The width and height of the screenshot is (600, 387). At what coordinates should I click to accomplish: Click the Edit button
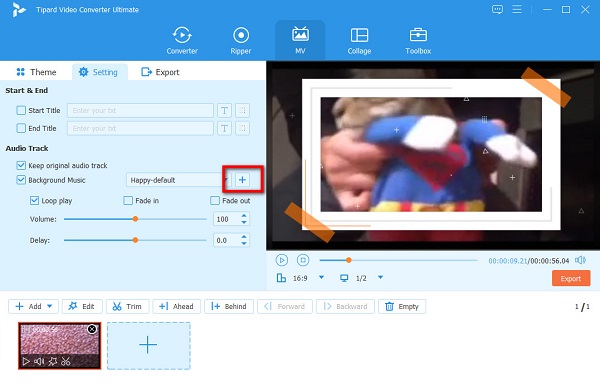[x=82, y=306]
